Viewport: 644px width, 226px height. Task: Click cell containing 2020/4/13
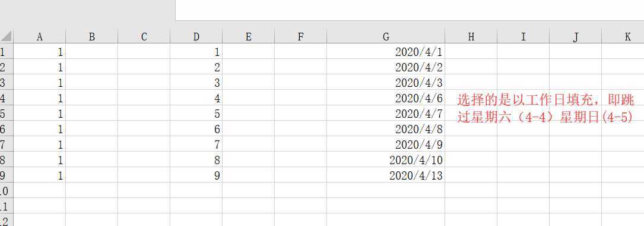pyautogui.click(x=386, y=175)
